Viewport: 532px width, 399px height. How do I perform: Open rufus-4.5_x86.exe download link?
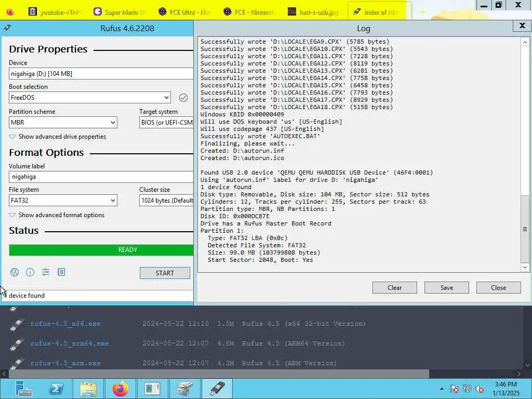click(65, 324)
